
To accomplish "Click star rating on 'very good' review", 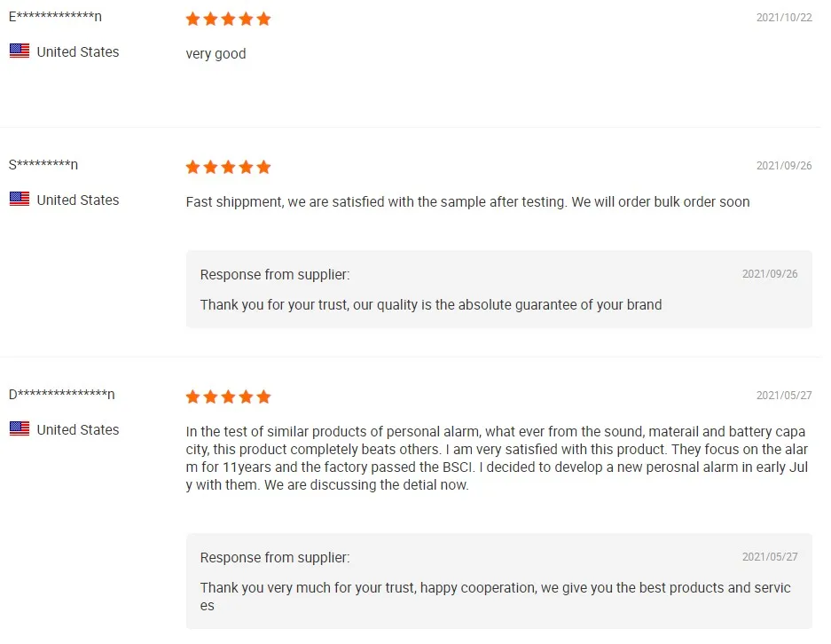I will click(x=228, y=19).
